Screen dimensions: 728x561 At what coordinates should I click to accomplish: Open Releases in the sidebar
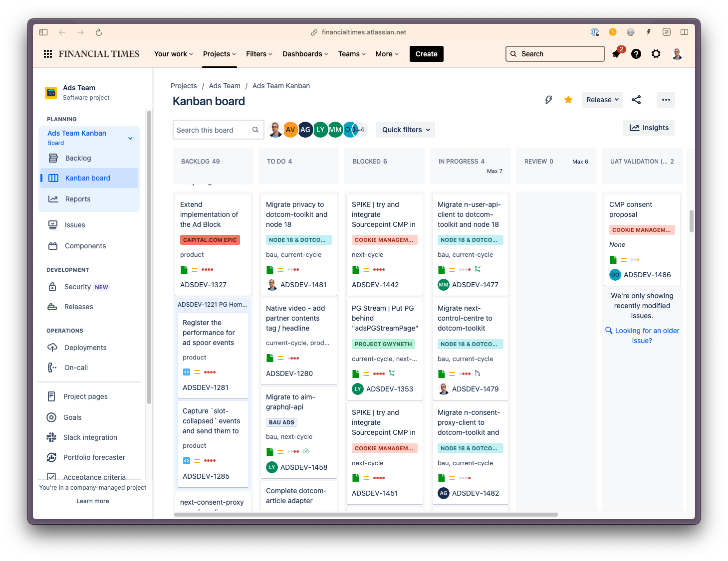click(x=89, y=307)
